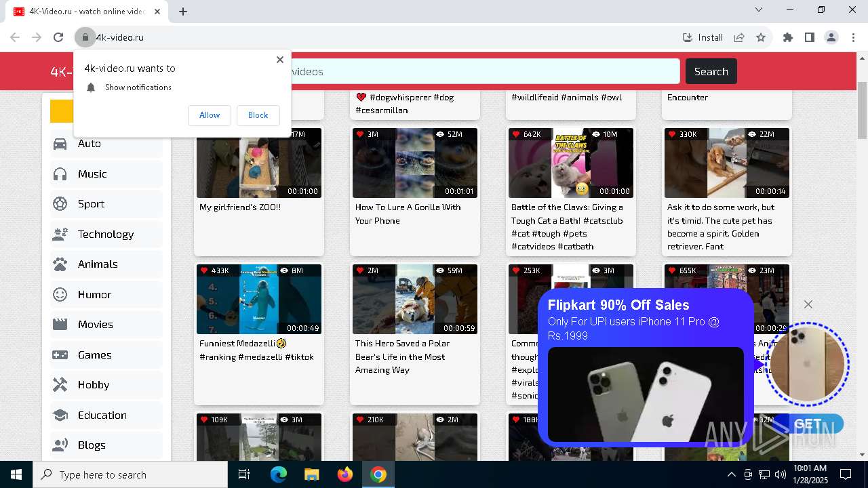Screen dimensions: 868x488
Task: Open the browser side panel icon
Action: 810,37
